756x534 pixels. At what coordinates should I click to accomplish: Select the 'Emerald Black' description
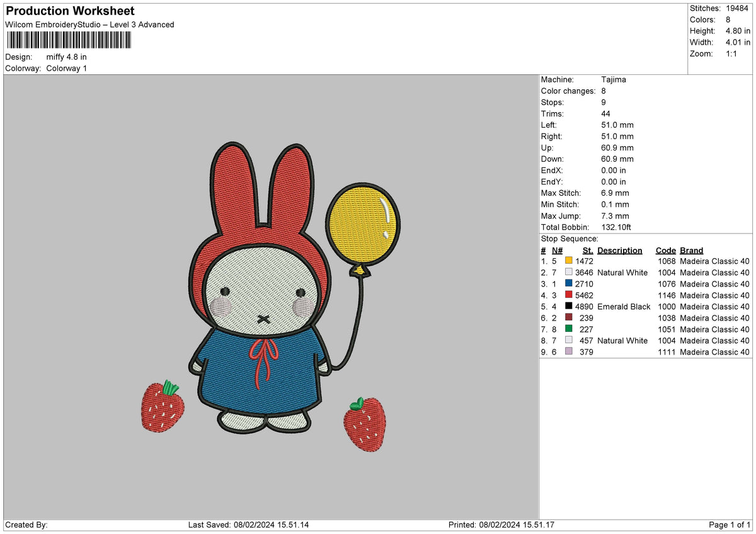[x=624, y=307]
